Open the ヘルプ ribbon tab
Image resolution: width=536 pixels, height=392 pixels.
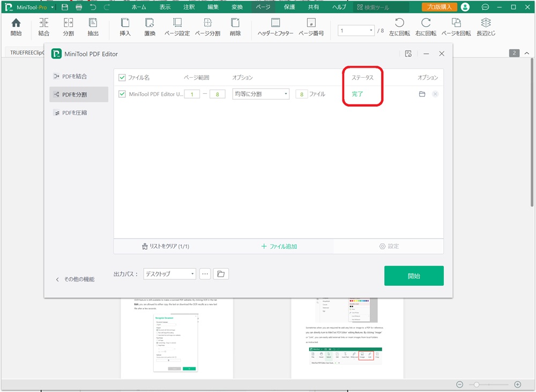tap(339, 7)
